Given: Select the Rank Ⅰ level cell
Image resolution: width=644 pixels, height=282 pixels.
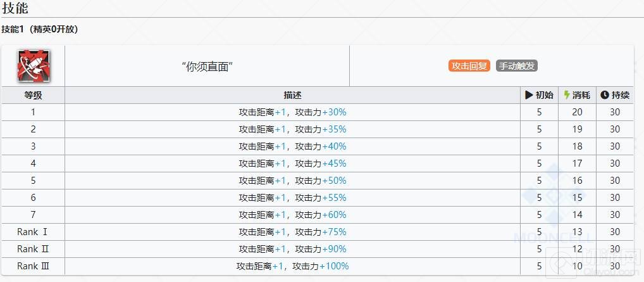Looking at the screenshot, I should pyautogui.click(x=33, y=232).
